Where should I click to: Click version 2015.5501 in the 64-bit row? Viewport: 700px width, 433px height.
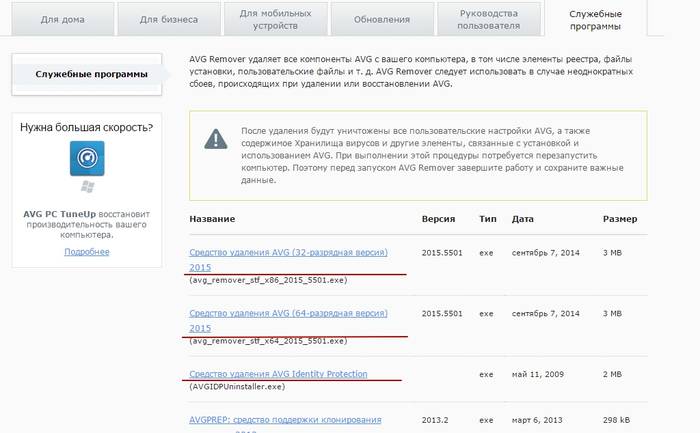click(x=442, y=313)
